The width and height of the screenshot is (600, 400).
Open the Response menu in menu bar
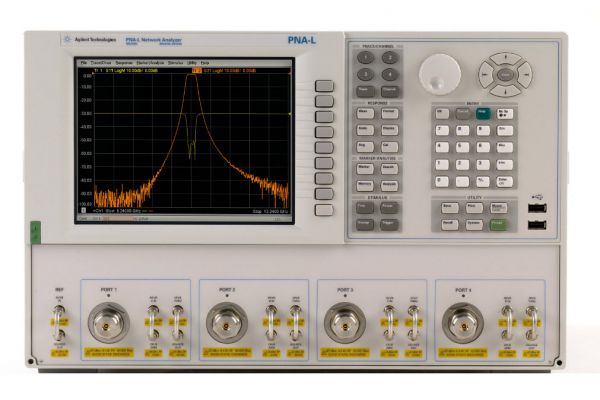[124, 63]
